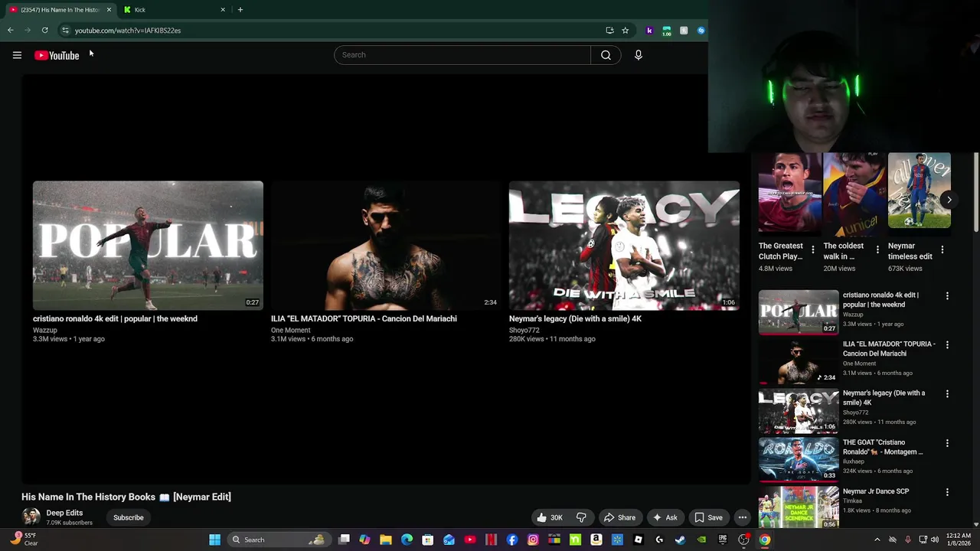
Task: Share the Neymar Edit video
Action: tap(619, 517)
